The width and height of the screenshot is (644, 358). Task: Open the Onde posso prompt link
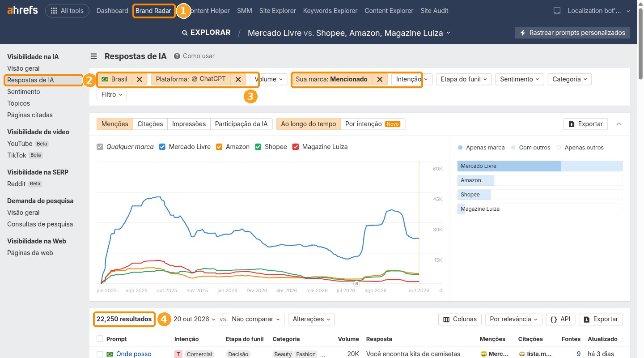coord(134,354)
